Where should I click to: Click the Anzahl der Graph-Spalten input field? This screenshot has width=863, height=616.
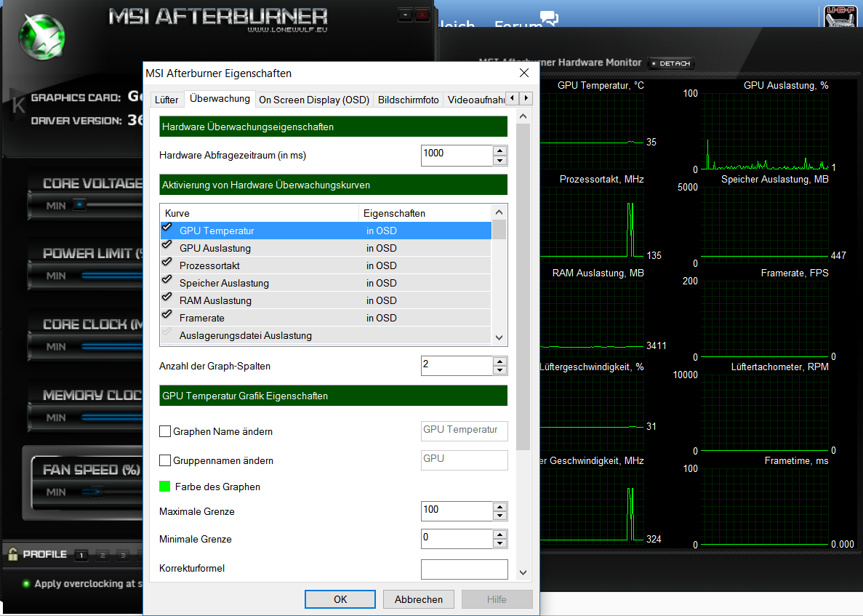tap(457, 366)
